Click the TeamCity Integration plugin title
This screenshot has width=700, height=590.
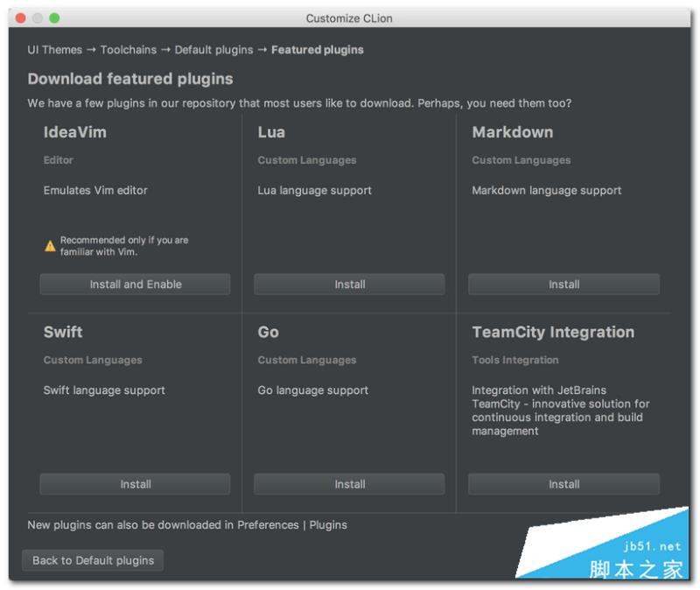[553, 333]
